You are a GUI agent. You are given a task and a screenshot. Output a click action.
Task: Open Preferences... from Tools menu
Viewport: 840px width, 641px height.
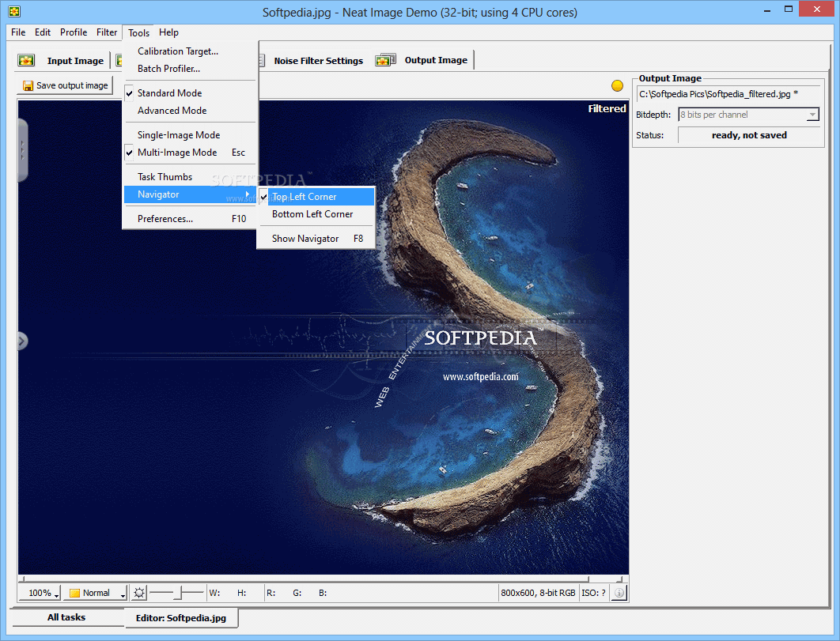coord(190,218)
